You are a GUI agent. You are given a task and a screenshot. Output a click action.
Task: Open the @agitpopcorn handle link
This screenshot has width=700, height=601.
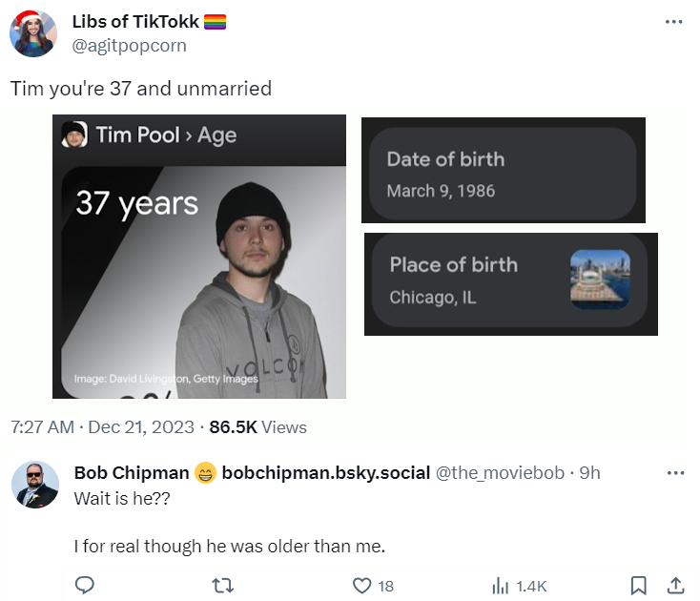[129, 45]
